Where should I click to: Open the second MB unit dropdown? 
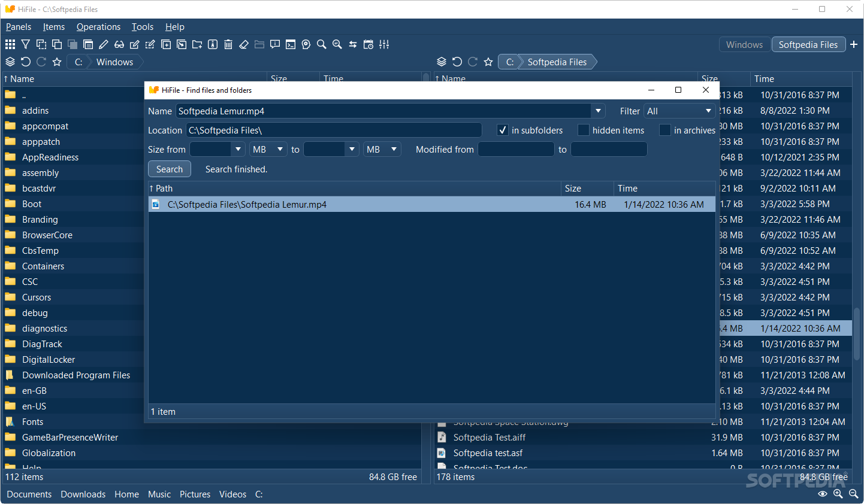tap(382, 149)
